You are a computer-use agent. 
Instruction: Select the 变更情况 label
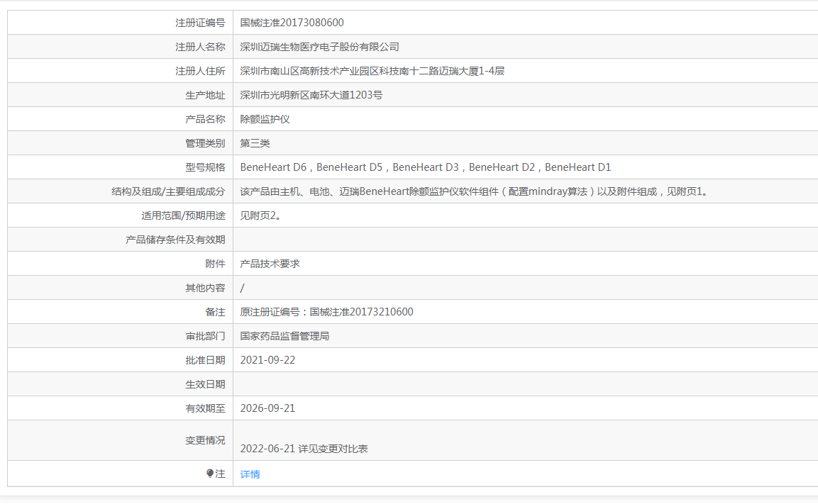(205, 440)
